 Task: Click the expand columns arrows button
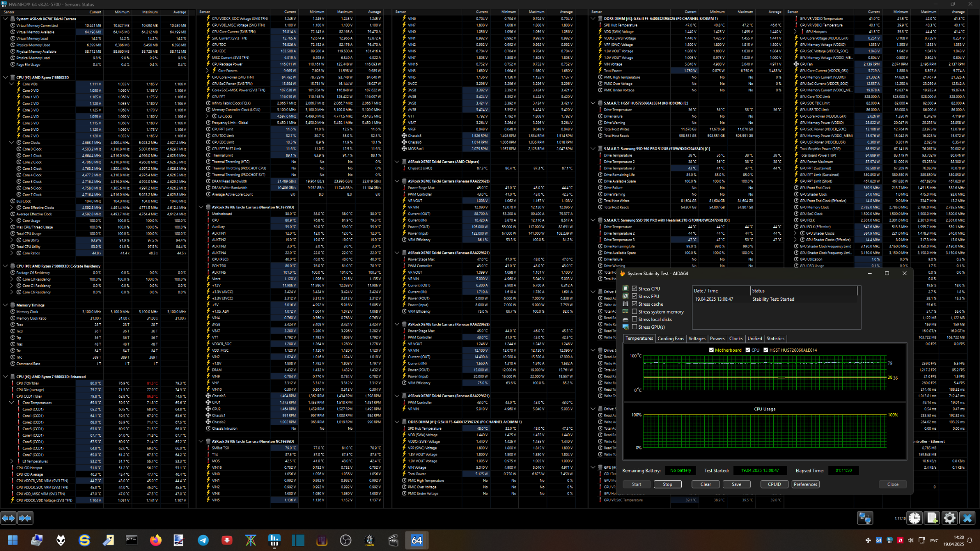(8, 518)
